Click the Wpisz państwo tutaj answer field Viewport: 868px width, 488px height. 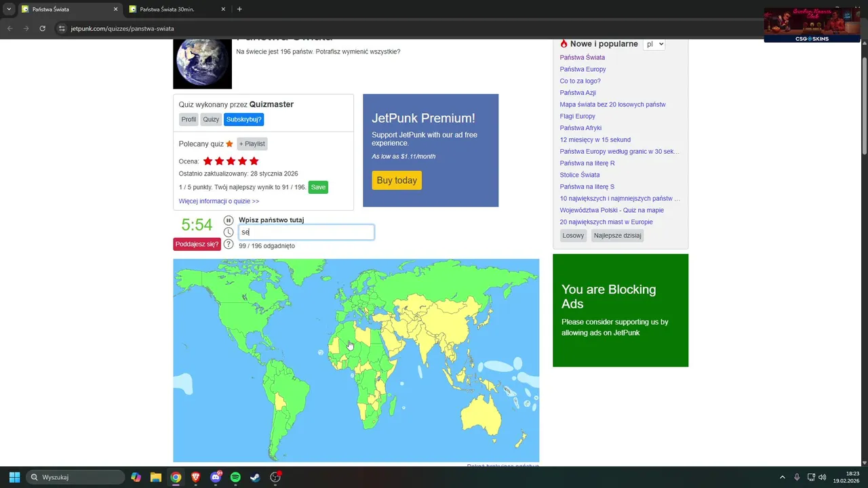(x=306, y=232)
